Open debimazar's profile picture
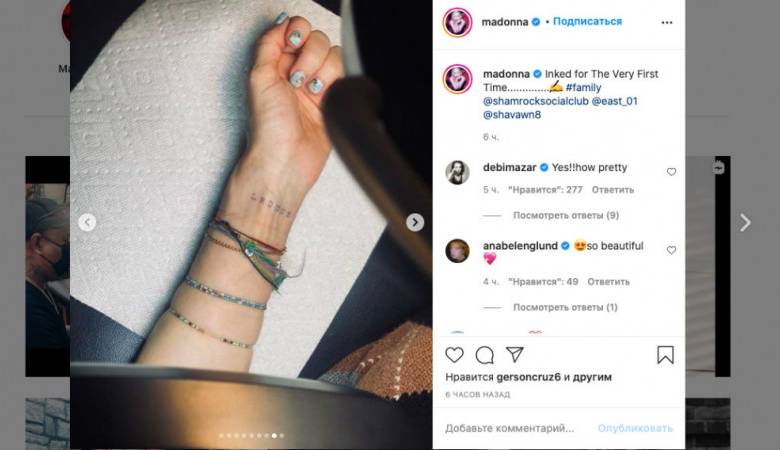The width and height of the screenshot is (780, 450). coord(457,173)
